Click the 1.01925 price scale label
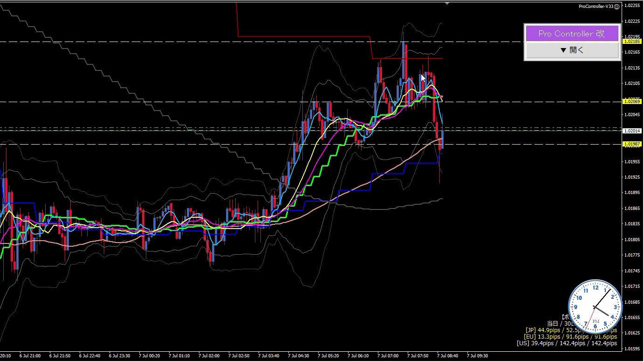Image resolution: width=644 pixels, height=362 pixels. click(x=632, y=177)
